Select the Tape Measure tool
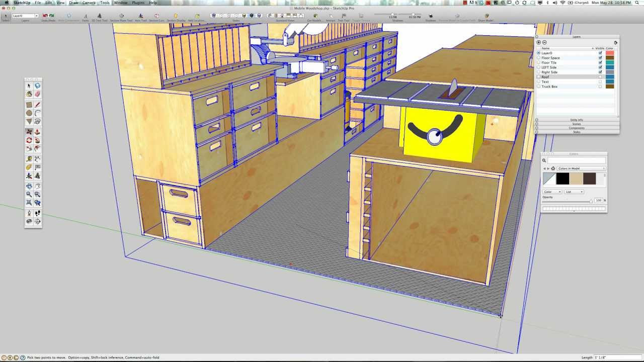 tap(29, 158)
